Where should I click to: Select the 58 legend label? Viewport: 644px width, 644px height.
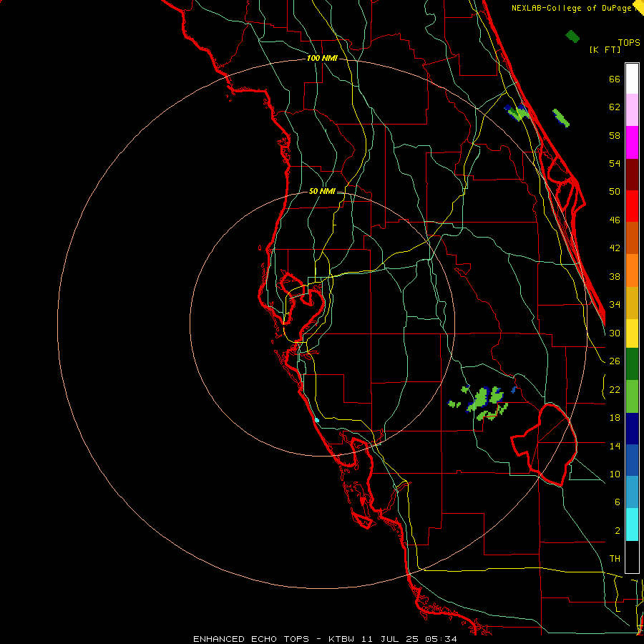tap(615, 135)
